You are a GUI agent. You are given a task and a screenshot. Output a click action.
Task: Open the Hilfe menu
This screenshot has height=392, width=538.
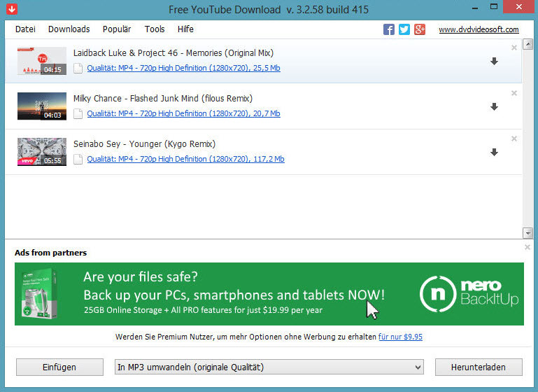[x=185, y=29]
